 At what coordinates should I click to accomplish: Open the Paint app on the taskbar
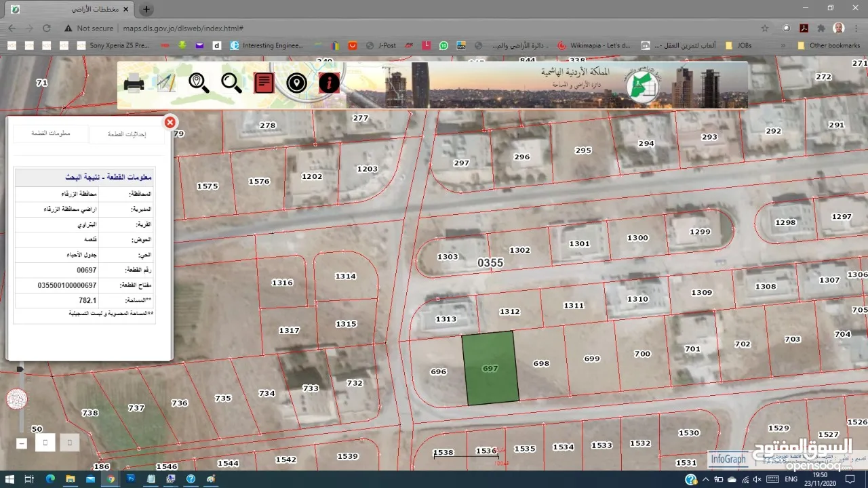point(211,479)
